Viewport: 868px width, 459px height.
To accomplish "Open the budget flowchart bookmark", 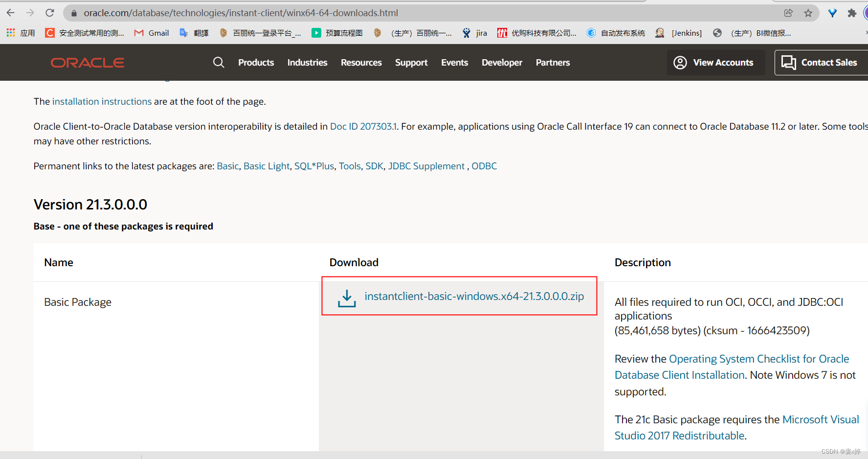I will point(337,33).
